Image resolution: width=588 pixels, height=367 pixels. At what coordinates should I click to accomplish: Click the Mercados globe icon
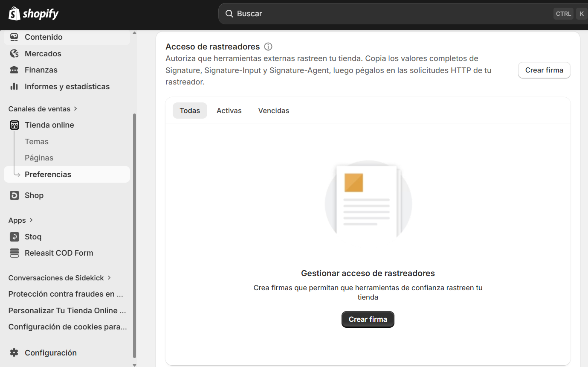[x=14, y=54]
